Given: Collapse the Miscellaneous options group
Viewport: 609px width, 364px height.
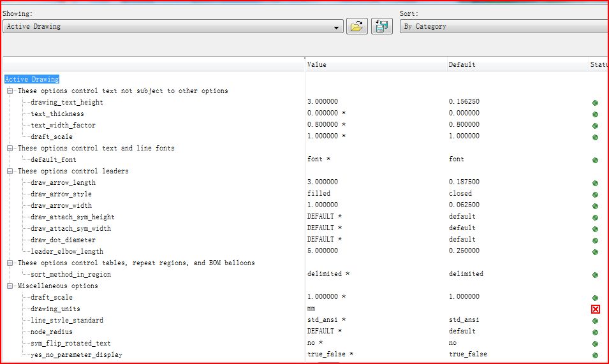Looking at the screenshot, I should pos(10,286).
